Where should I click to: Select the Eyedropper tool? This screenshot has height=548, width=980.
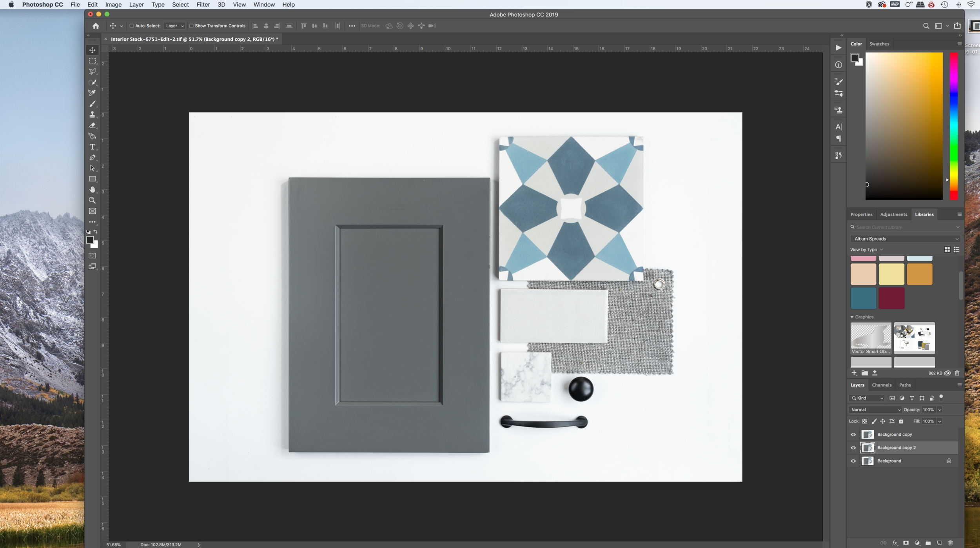(92, 93)
